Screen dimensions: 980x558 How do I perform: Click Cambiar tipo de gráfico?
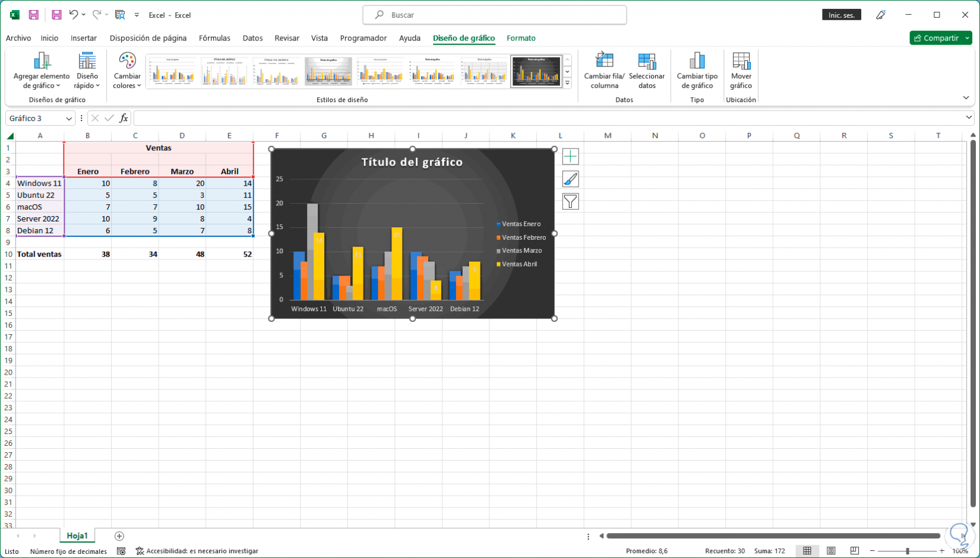(x=697, y=71)
